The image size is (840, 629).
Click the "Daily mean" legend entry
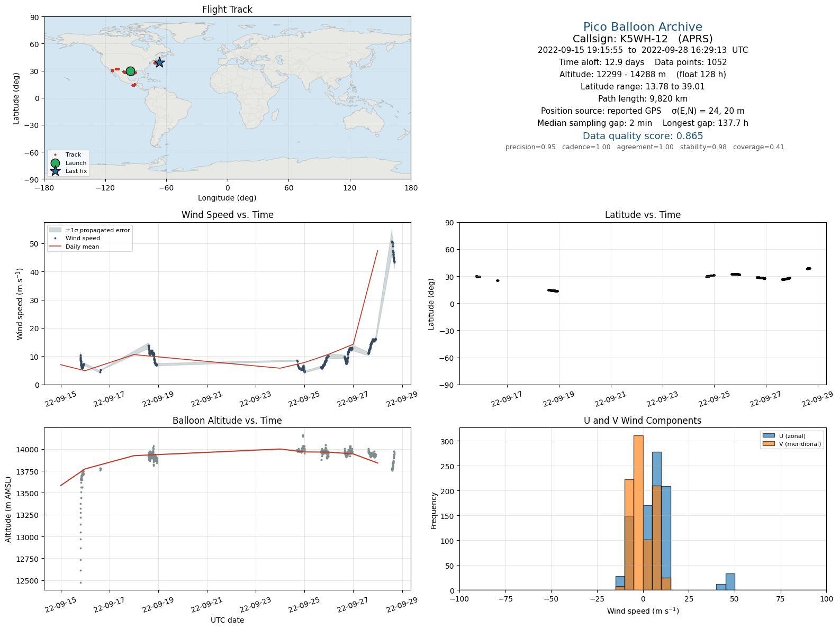[x=82, y=247]
